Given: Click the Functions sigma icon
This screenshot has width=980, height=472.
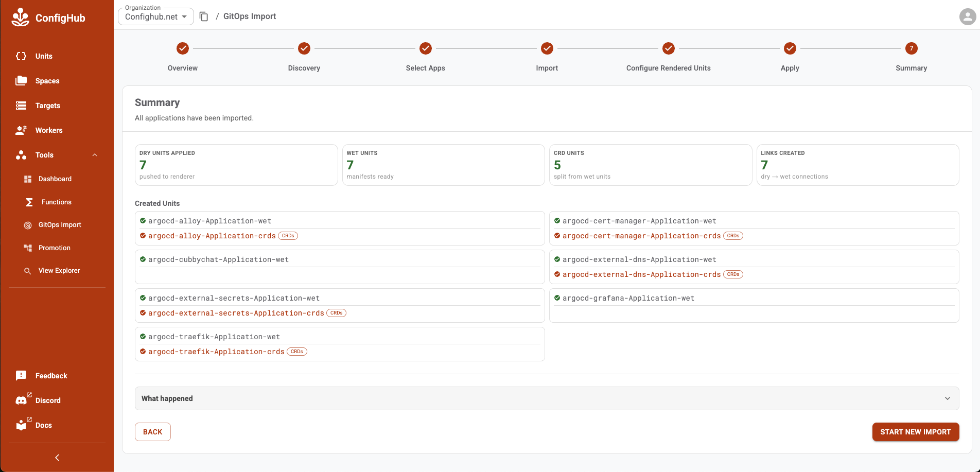Looking at the screenshot, I should pyautogui.click(x=29, y=202).
